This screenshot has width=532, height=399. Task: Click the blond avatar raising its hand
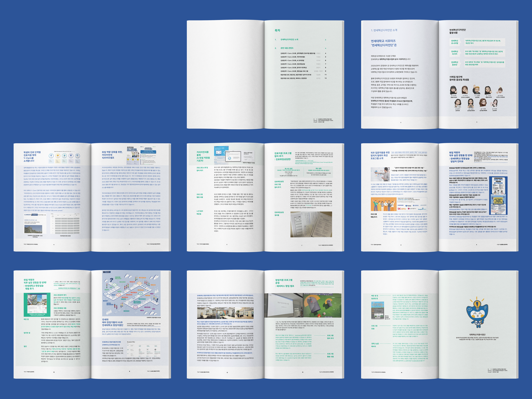(477, 90)
